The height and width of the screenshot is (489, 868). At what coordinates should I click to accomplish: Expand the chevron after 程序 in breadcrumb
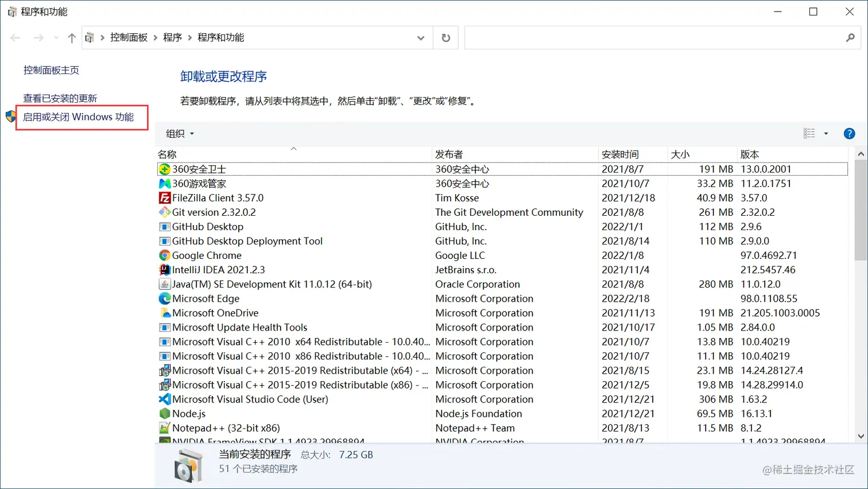click(x=190, y=38)
